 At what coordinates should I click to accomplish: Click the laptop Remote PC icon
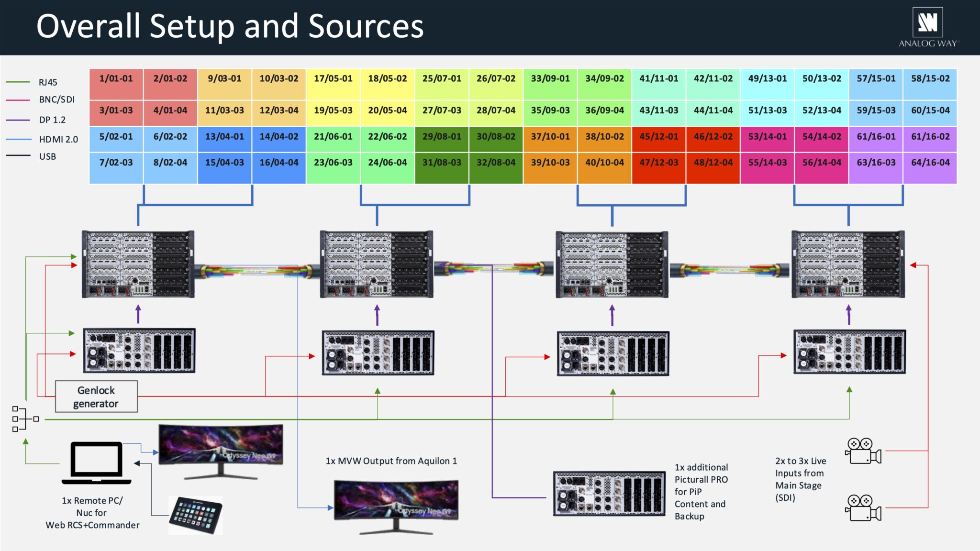[97, 463]
